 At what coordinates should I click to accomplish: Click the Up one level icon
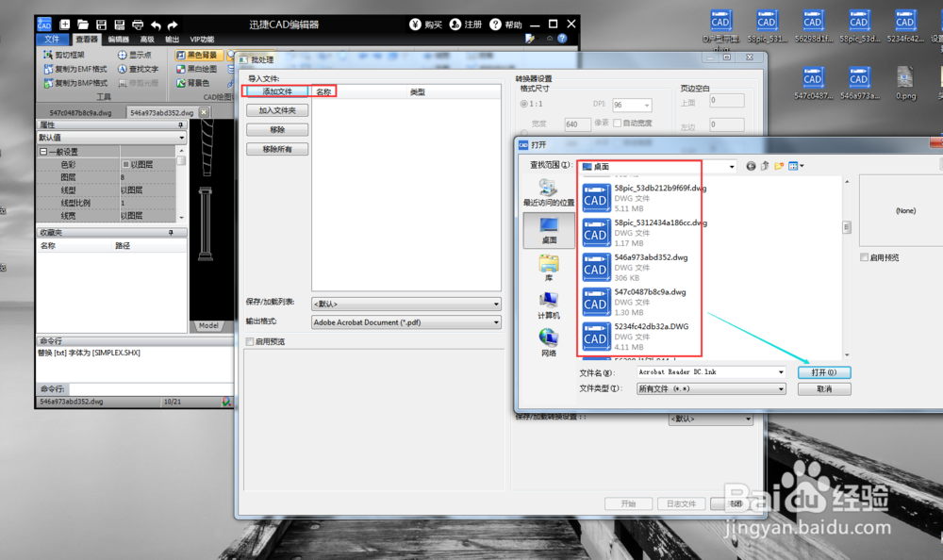[765, 167]
